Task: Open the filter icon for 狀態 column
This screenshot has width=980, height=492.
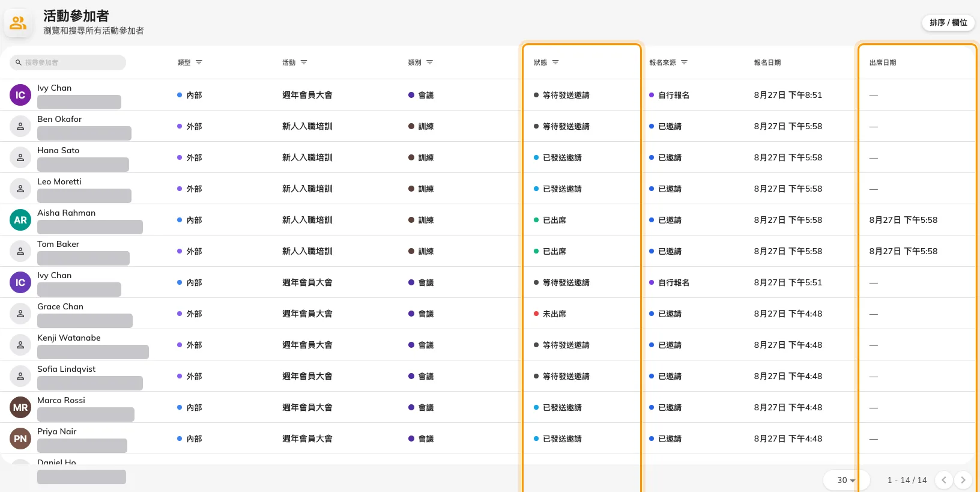Action: click(x=555, y=62)
